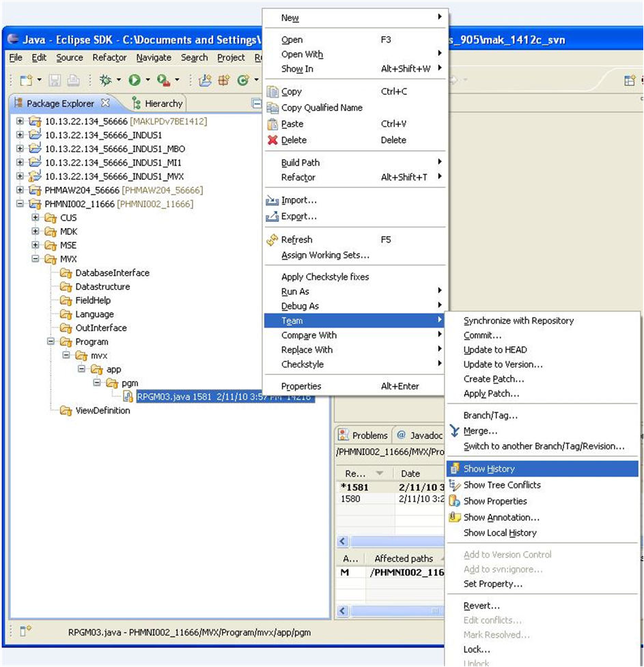Click the green Run button in toolbar
This screenshot has width=644, height=667.
point(134,81)
